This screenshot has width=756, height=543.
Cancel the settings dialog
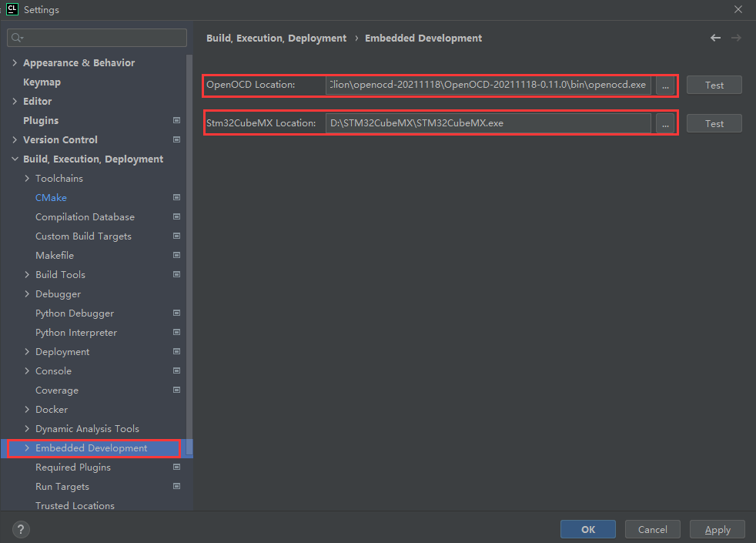point(652,529)
